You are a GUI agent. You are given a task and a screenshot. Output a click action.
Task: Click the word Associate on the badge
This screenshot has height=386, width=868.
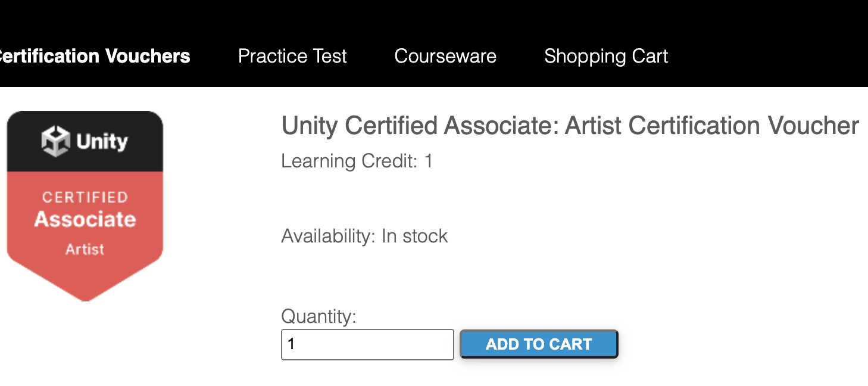85,219
